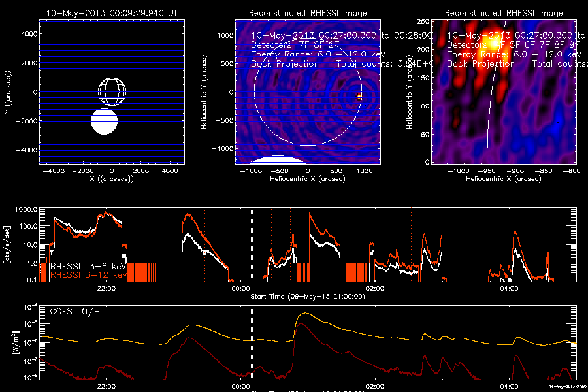588x392 pixels.
Task: Click the 'Back Projection' label in the middle image
Action: [285, 64]
